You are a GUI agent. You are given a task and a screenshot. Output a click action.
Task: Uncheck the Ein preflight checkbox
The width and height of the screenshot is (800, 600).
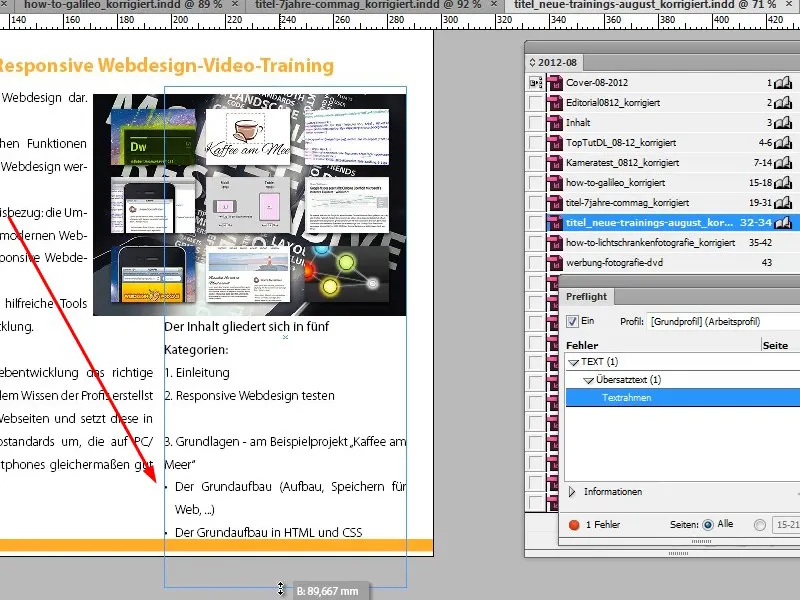point(572,321)
